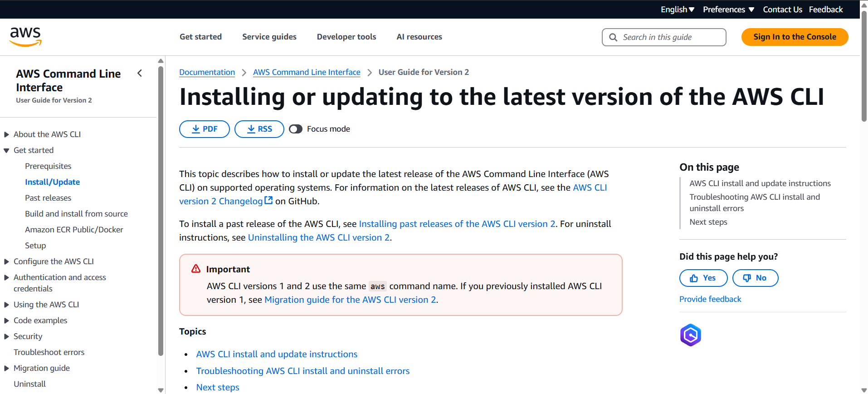Click the Important warning triangle icon
The width and height of the screenshot is (868, 394).
196,269
